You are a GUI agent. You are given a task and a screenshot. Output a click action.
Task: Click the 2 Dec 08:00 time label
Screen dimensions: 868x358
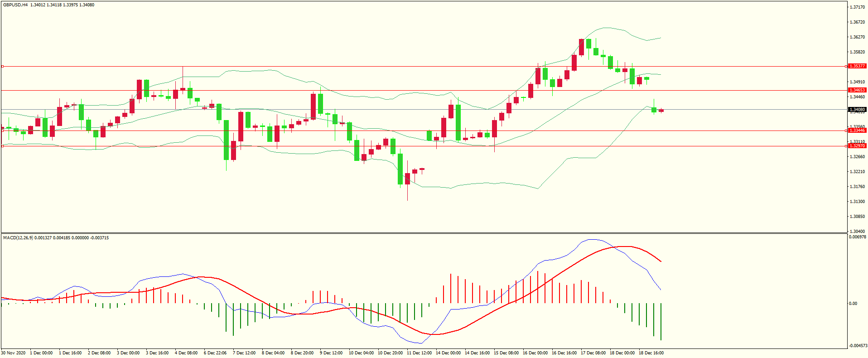point(100,353)
